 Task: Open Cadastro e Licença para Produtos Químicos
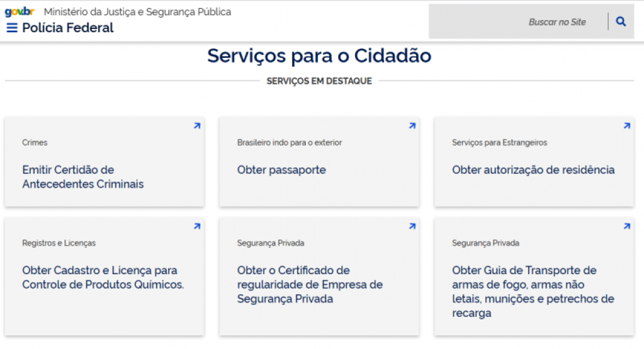[x=103, y=277]
